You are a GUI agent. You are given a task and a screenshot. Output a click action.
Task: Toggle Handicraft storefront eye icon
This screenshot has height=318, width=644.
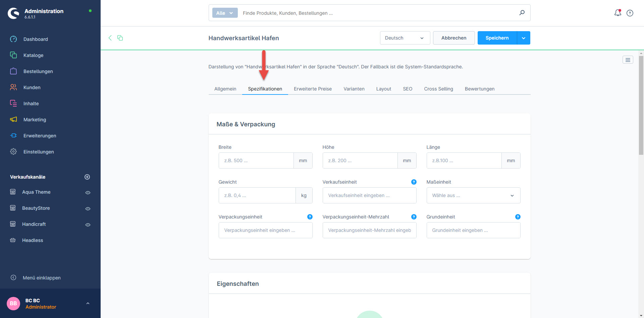point(88,225)
